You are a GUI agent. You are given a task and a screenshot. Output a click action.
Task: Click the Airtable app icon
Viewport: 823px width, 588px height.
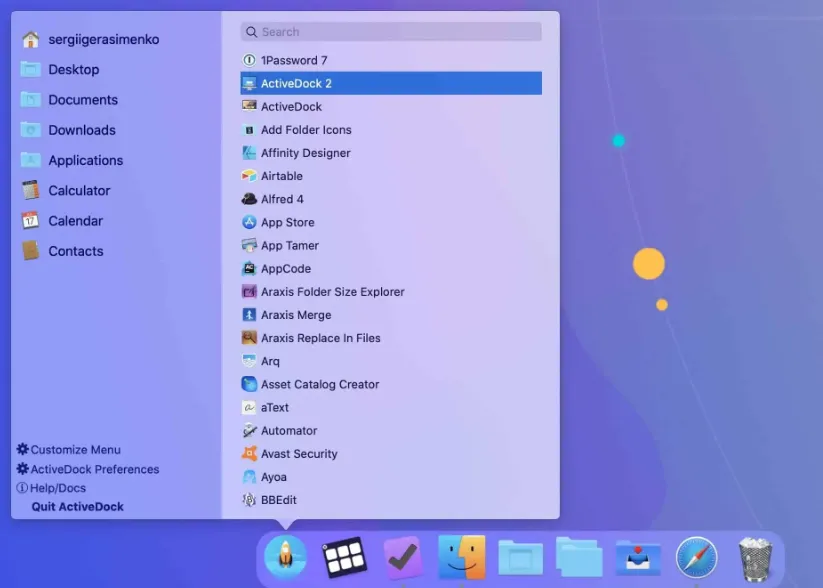click(249, 176)
